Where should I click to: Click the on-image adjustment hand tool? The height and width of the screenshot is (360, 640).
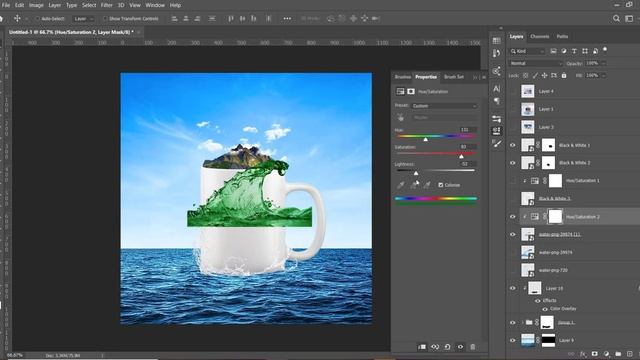click(x=401, y=118)
